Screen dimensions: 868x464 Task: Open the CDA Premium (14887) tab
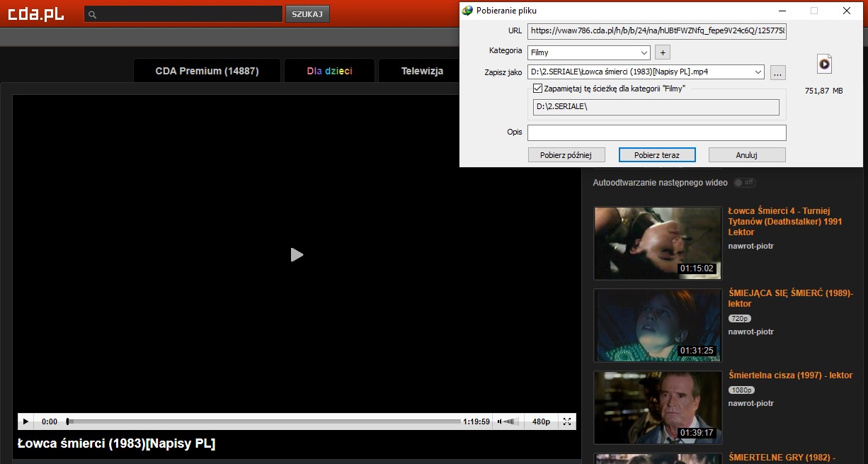(207, 71)
